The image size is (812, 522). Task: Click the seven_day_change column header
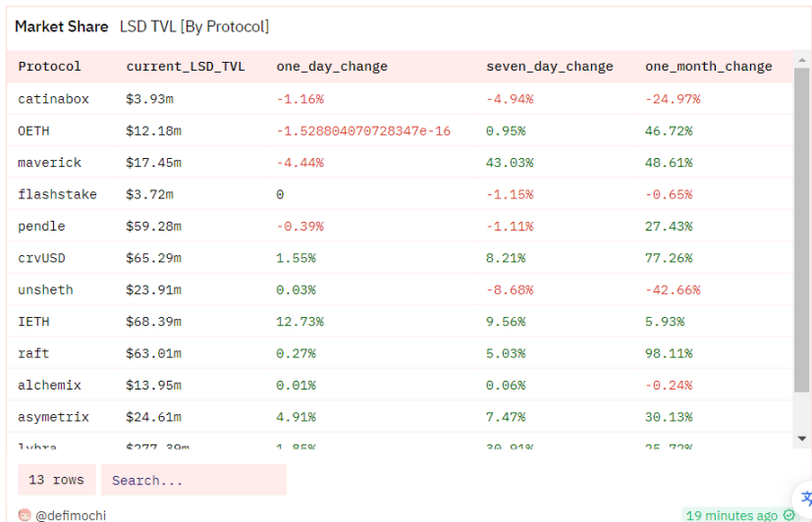point(550,67)
